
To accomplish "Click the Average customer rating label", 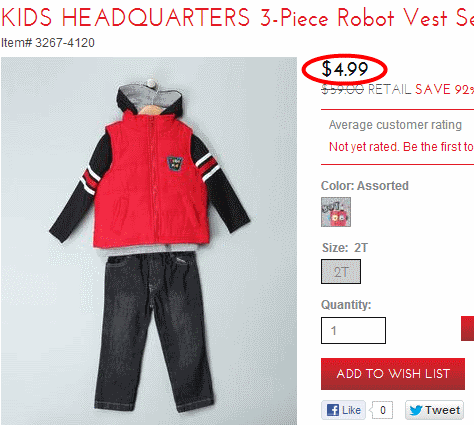I will click(395, 125).
